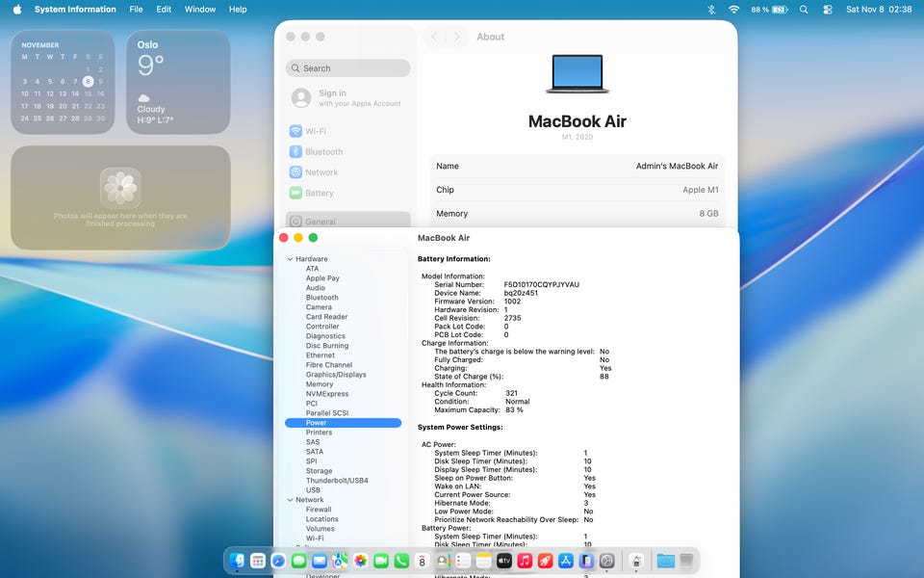Select Bluetooth in the System Settings sidebar
Screen dimensions: 924x578
click(323, 152)
